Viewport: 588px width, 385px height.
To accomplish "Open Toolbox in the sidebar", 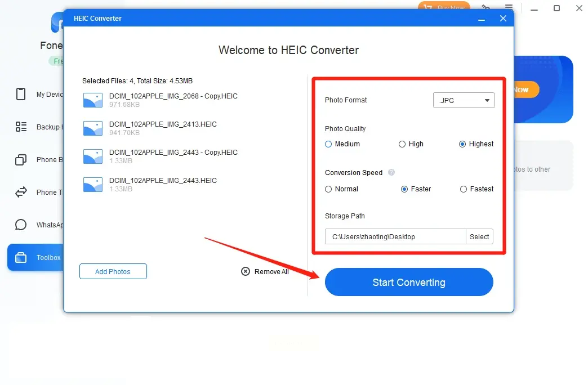I will [x=35, y=258].
